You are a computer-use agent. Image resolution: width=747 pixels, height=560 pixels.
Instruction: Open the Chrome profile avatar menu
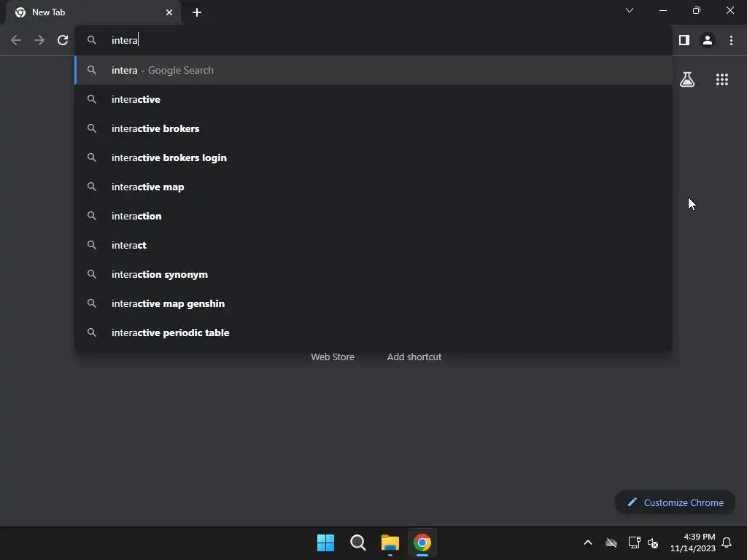(x=708, y=41)
